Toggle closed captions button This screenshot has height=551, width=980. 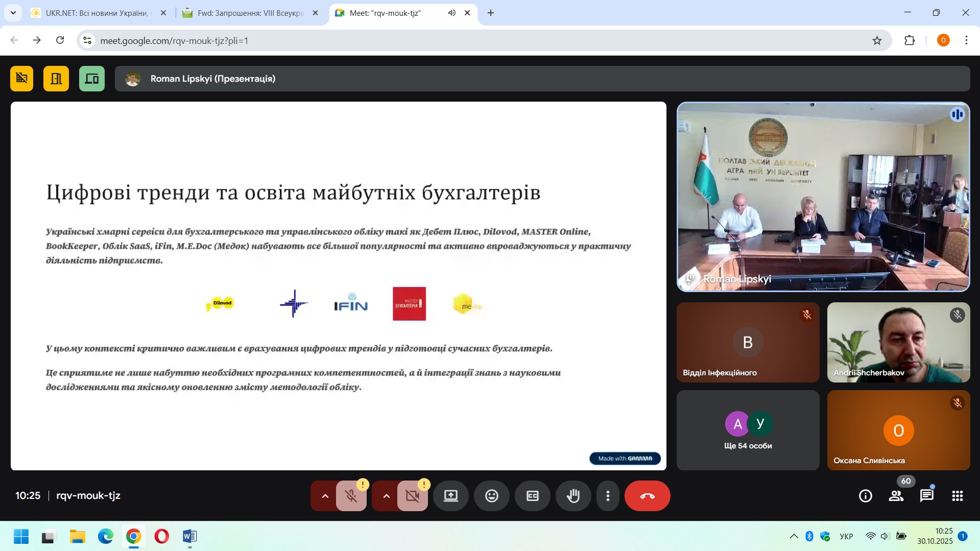click(x=532, y=496)
